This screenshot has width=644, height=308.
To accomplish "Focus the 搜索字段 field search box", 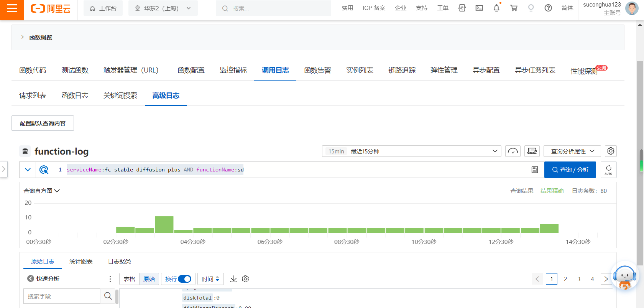I will point(62,296).
